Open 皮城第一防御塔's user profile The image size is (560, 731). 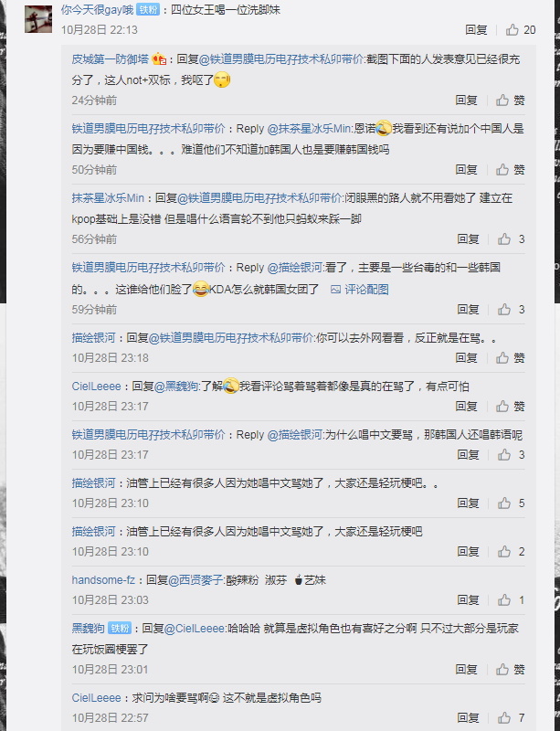coord(110,59)
